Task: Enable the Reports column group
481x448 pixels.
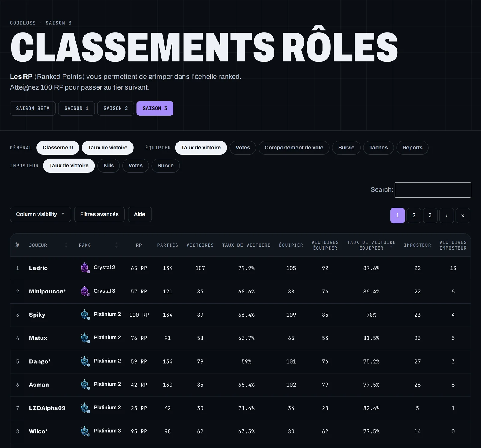Action: [412, 148]
